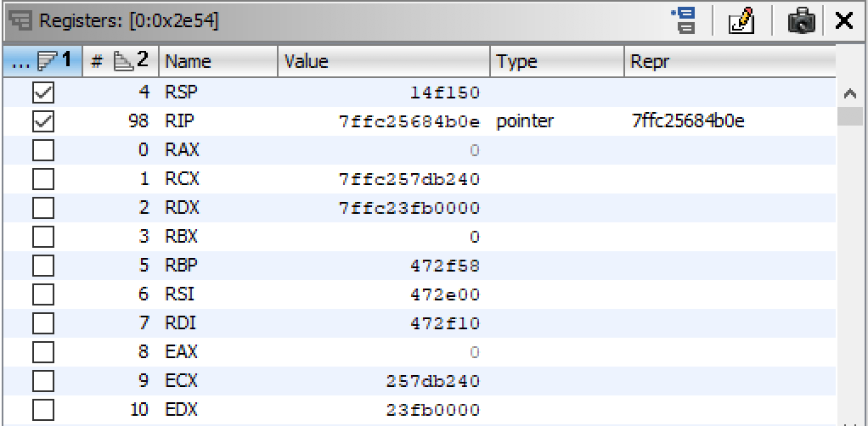Select RDI value 472f10
This screenshot has height=426, width=868.
444,323
